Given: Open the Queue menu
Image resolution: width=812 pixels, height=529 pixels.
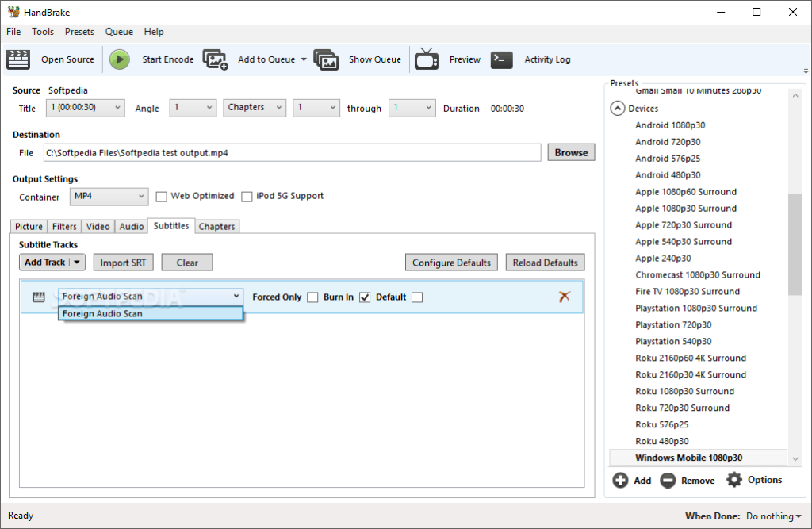Looking at the screenshot, I should click(x=119, y=32).
